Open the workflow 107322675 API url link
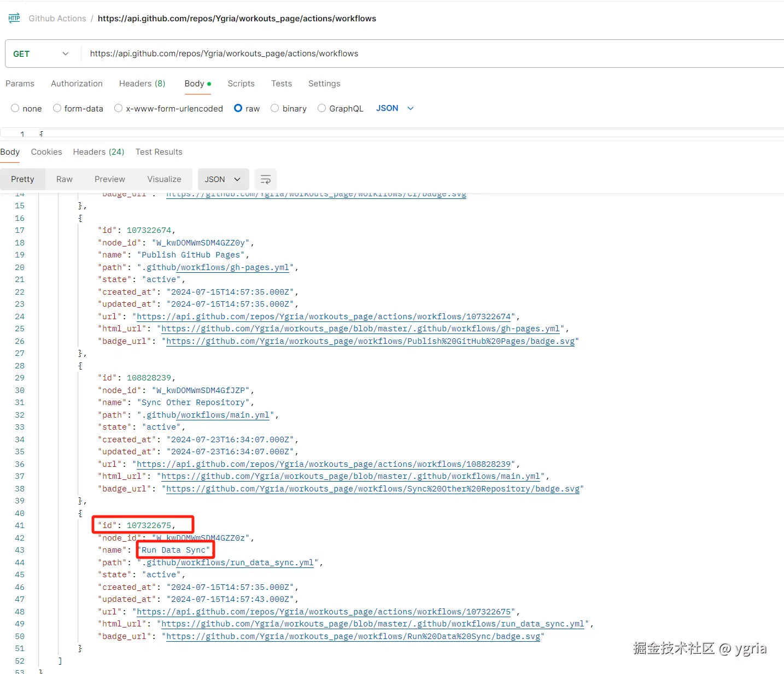The image size is (784, 674). point(324,612)
